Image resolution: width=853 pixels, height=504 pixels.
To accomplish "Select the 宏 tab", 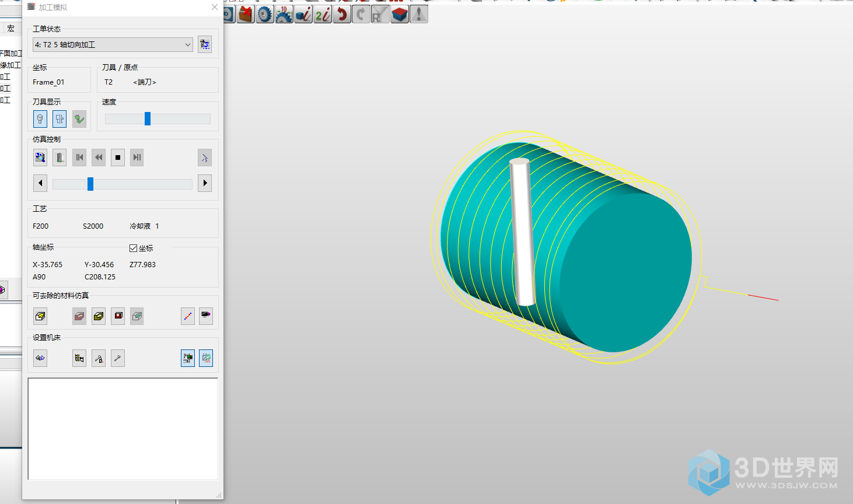I will [x=11, y=29].
